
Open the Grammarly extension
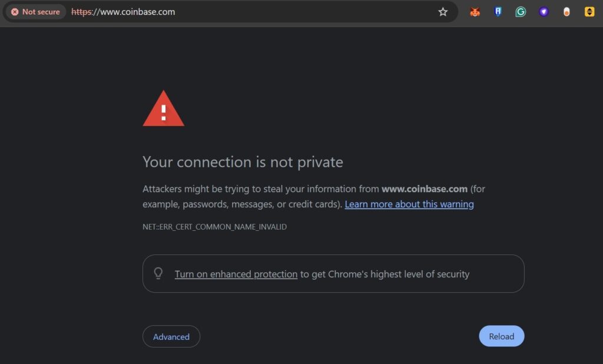(521, 11)
